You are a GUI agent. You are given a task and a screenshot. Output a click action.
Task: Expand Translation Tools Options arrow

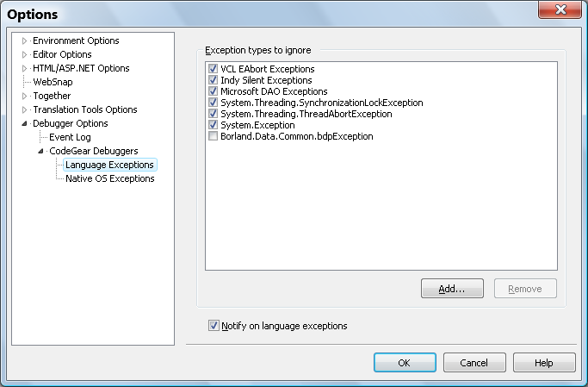pos(24,110)
